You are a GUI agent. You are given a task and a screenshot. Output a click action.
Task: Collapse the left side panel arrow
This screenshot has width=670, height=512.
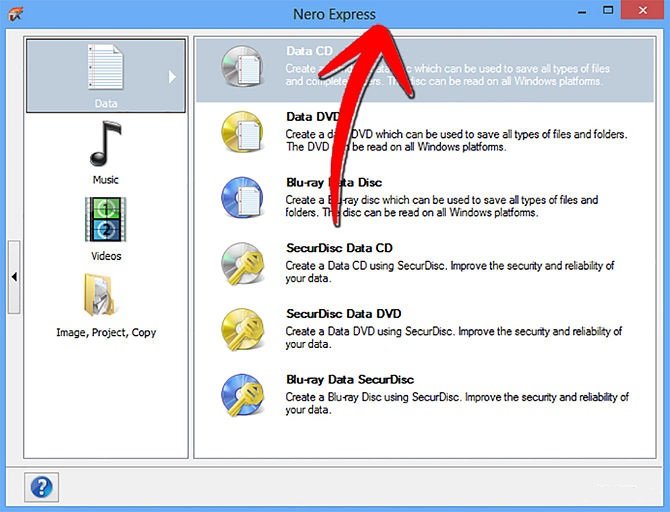pyautogui.click(x=14, y=277)
